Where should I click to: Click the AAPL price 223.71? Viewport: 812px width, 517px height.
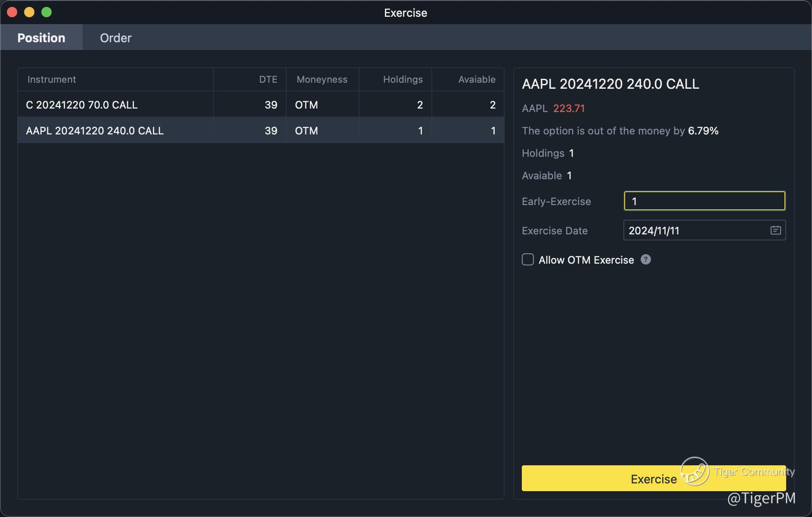[569, 108]
